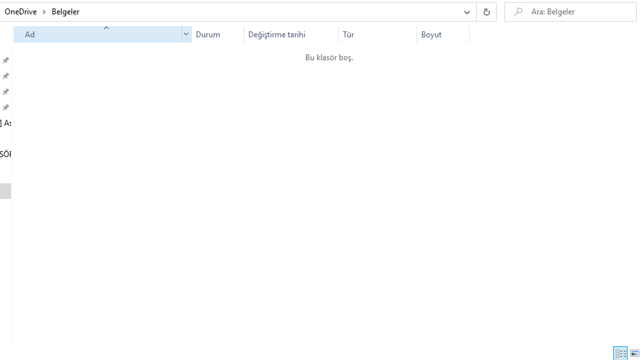
Task: Click the refresh button beside address bar
Action: click(486, 12)
